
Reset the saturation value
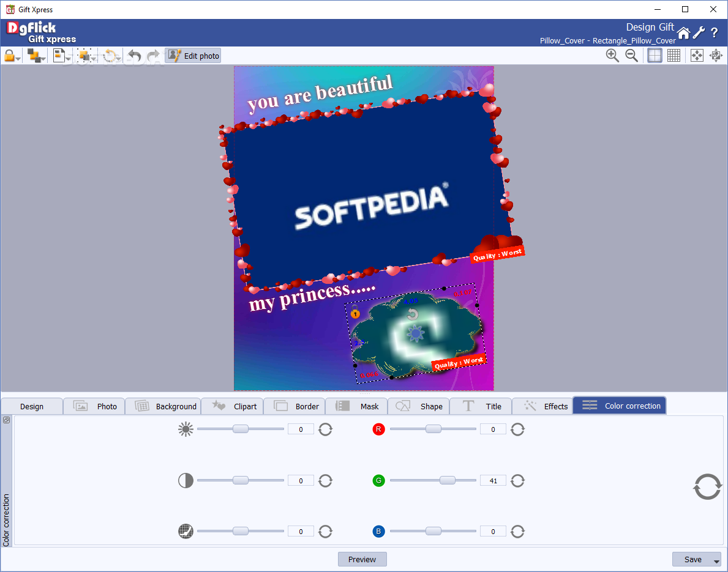tap(326, 532)
